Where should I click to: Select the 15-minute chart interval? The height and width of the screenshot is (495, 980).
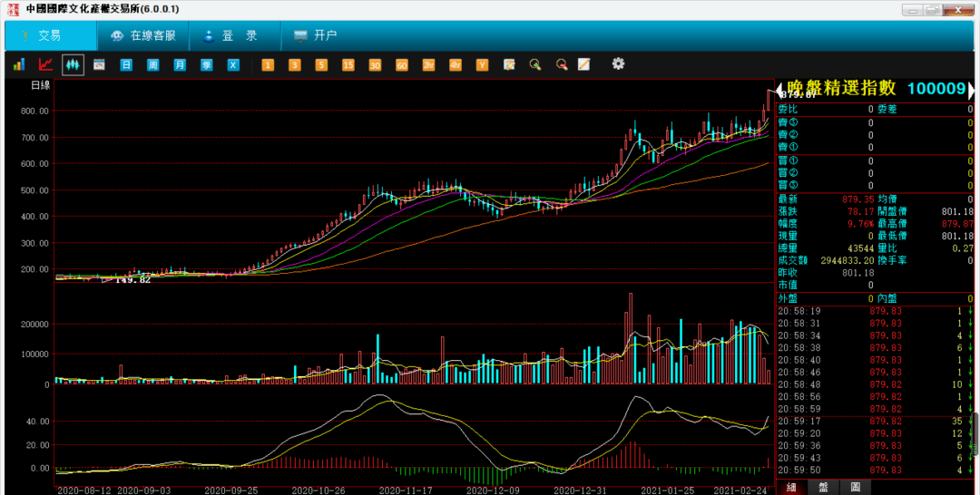pyautogui.click(x=348, y=65)
